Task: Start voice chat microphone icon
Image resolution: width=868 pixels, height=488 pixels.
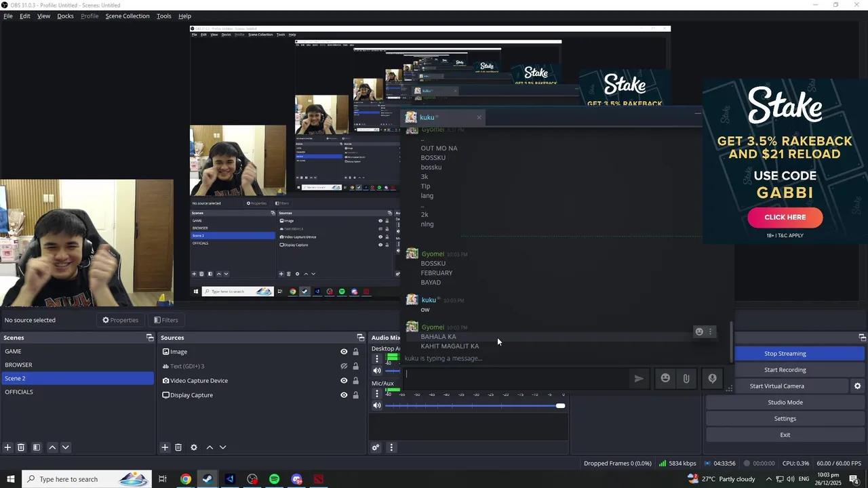Action: [712, 379]
